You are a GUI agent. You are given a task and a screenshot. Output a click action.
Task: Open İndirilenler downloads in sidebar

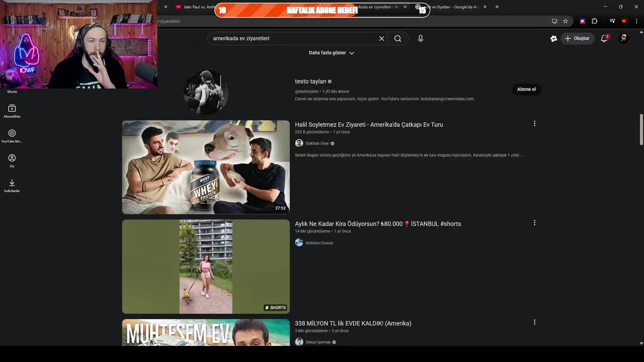(12, 186)
